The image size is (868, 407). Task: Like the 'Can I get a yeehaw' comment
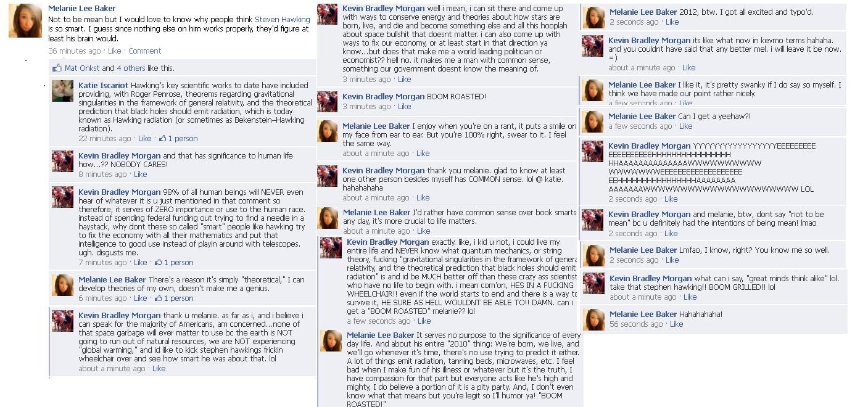(686, 126)
